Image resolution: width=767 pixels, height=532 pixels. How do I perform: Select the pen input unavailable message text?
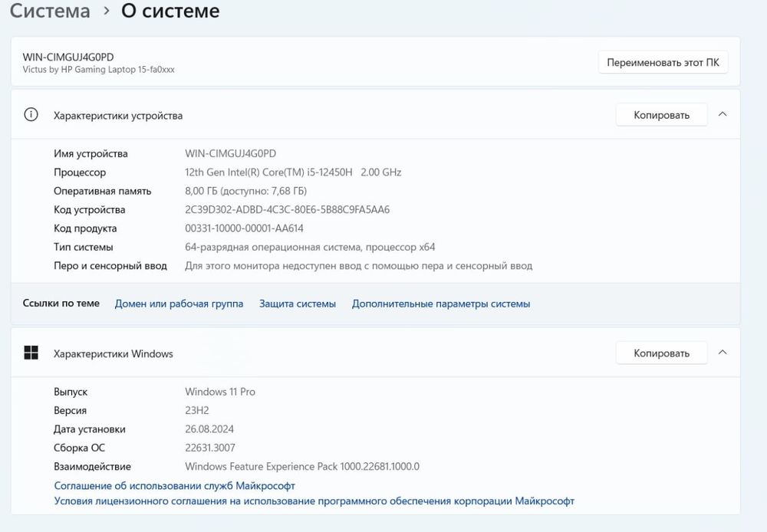pyautogui.click(x=358, y=266)
